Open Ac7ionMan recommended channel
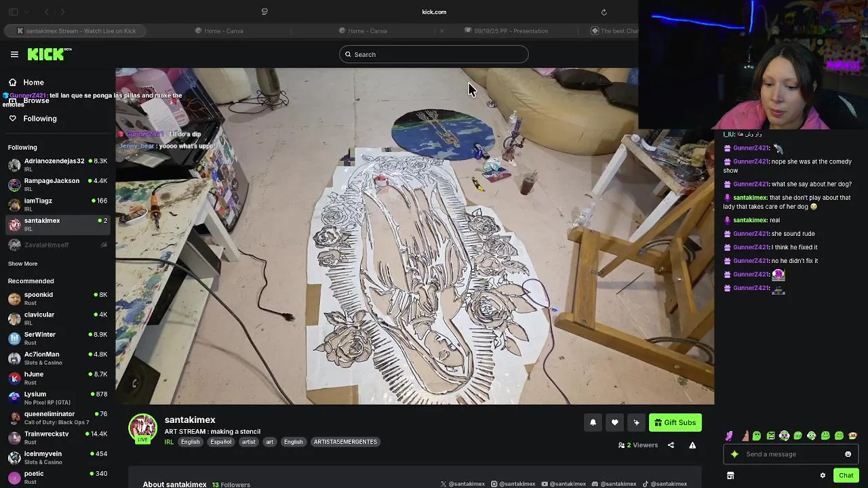Image resolution: width=868 pixels, height=488 pixels. 58,358
